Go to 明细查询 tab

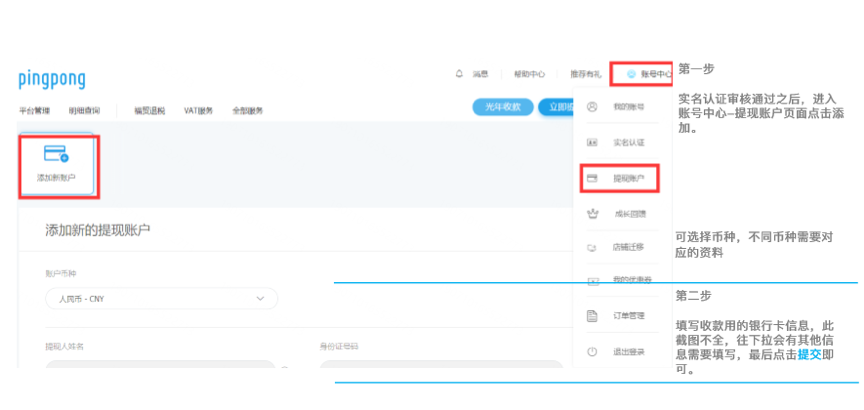click(84, 111)
